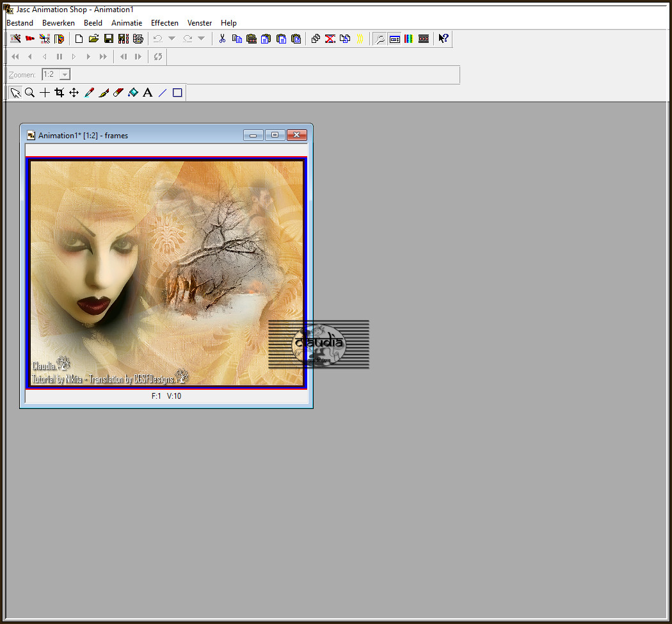The image size is (672, 624).
Task: Redo the last undone action
Action: [188, 38]
